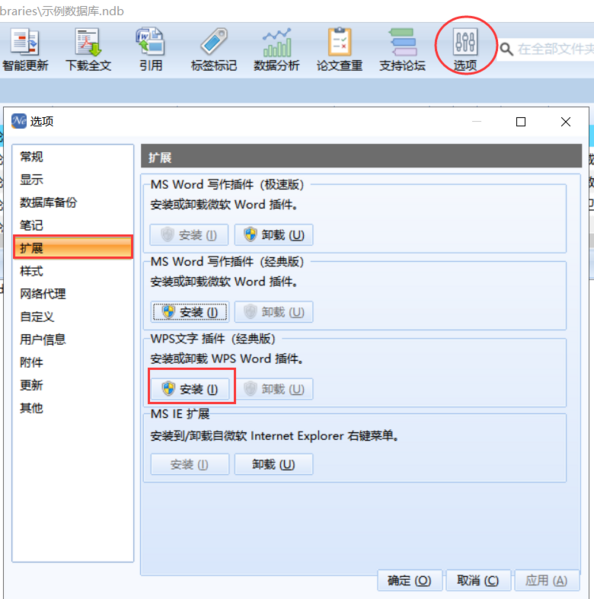The width and height of the screenshot is (594, 599).
Task: Click the 取消 (C) cancel button
Action: click(x=478, y=580)
